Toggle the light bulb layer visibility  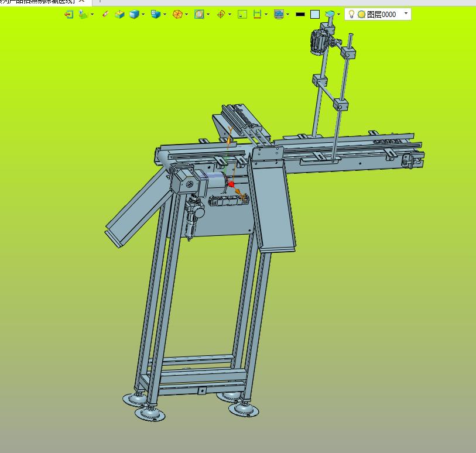351,14
